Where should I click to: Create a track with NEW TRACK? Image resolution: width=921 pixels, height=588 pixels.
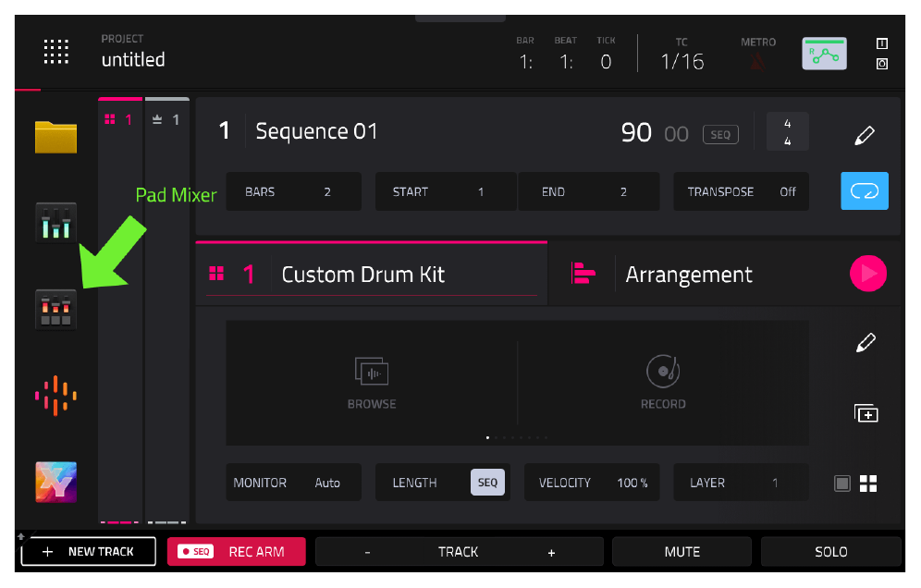[x=89, y=552]
